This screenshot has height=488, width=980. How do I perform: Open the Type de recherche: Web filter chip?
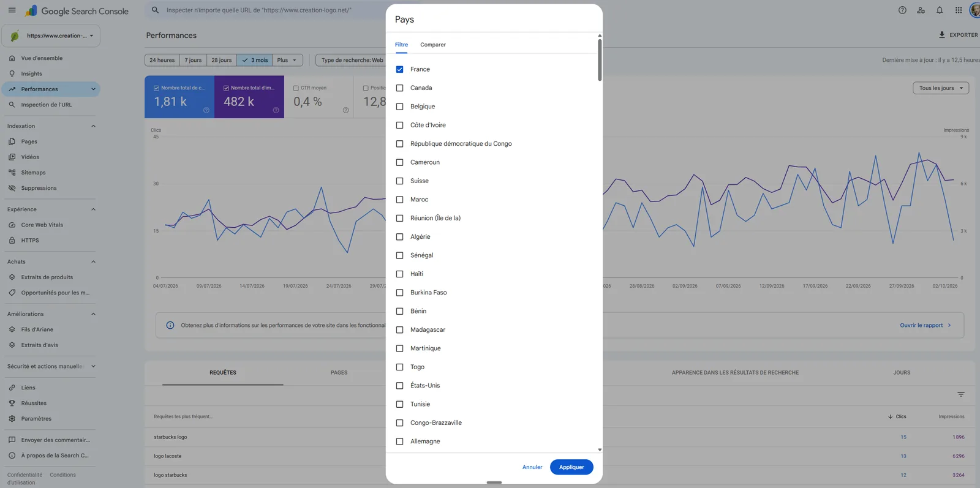point(352,60)
